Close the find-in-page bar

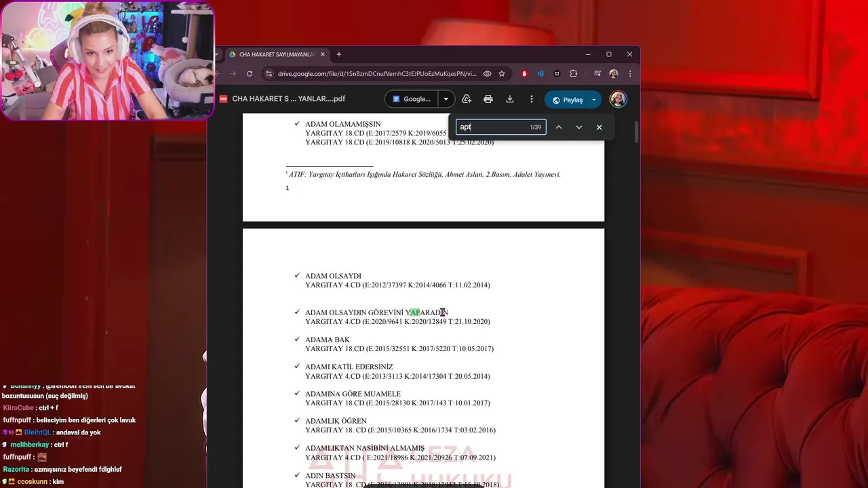point(599,127)
